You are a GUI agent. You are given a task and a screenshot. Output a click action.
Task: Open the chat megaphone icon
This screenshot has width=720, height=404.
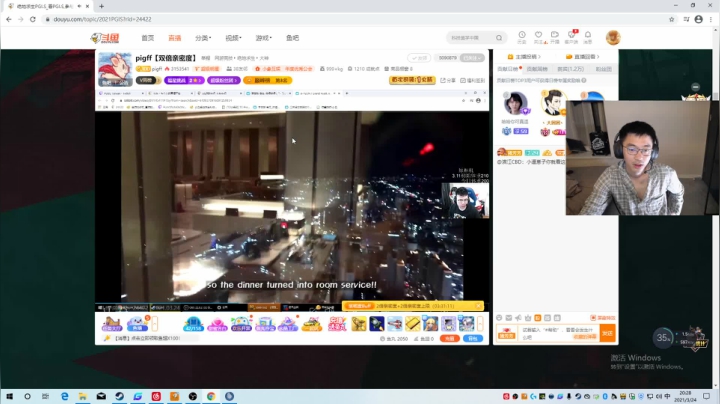pos(518,318)
